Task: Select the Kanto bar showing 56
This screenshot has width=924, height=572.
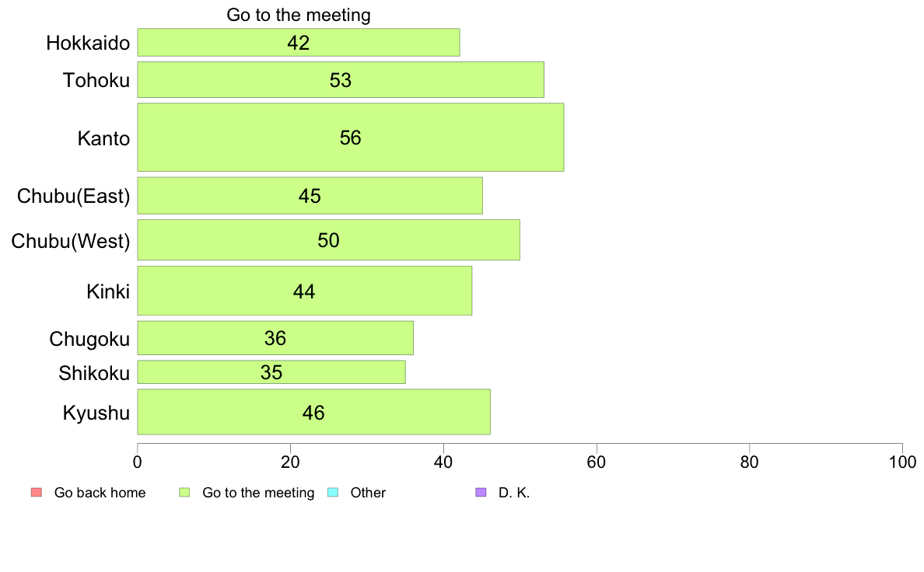Action: tap(351, 138)
